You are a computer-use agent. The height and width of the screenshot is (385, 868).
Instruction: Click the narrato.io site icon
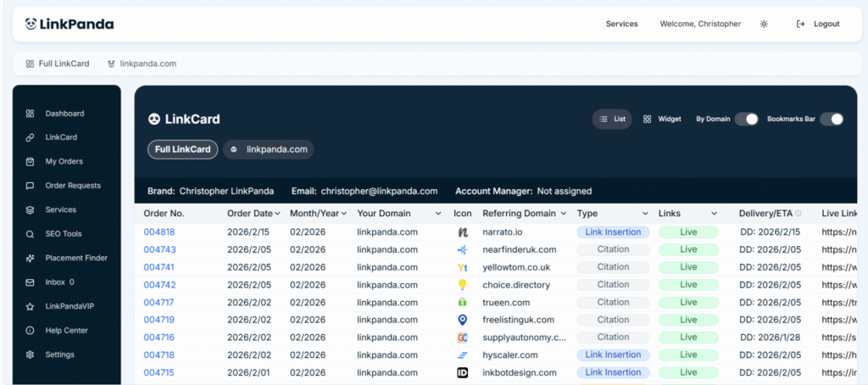[x=462, y=232]
